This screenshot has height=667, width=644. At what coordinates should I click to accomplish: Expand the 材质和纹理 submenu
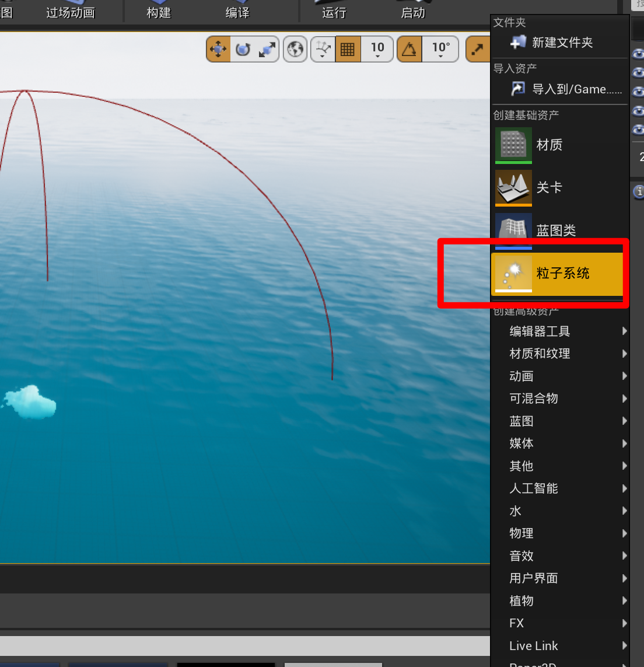[560, 354]
